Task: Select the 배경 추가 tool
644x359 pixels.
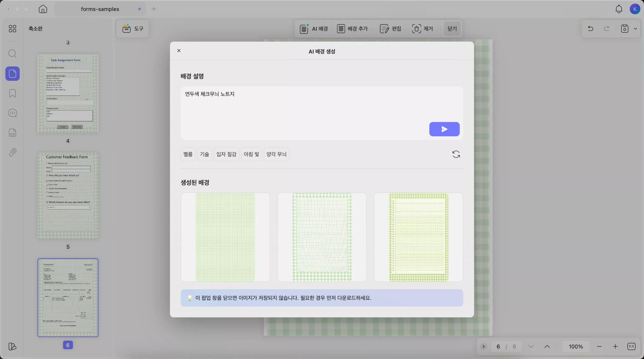Action: pos(352,28)
